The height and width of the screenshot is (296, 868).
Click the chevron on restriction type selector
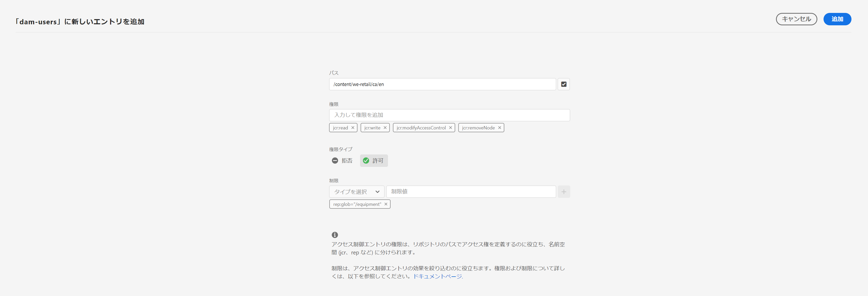pyautogui.click(x=377, y=192)
